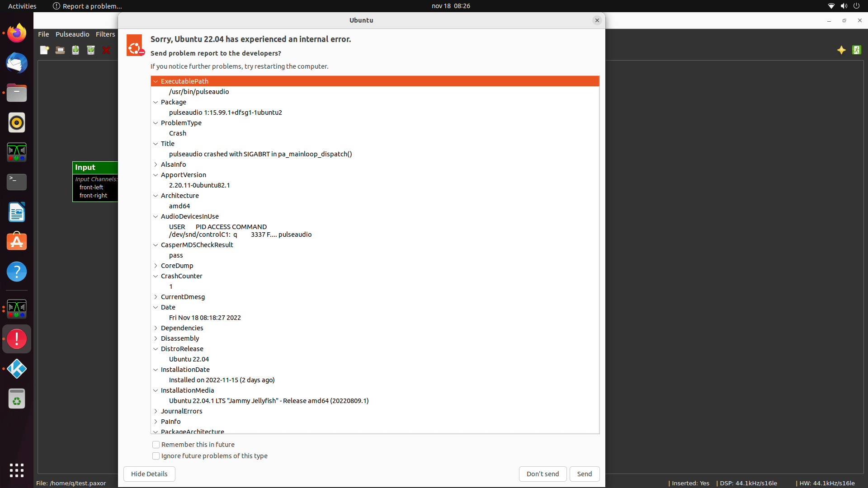This screenshot has width=868, height=488.
Task: Click the green exit icon in PaXoR toolbar
Action: tap(857, 50)
